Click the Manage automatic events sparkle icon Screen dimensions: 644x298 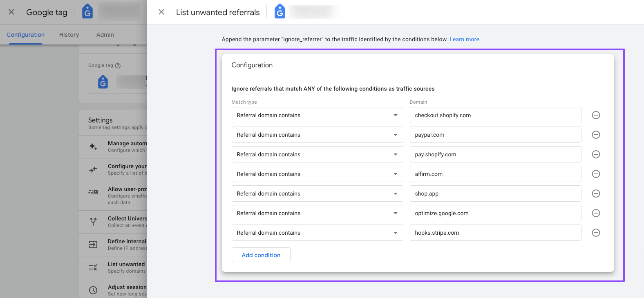click(93, 147)
